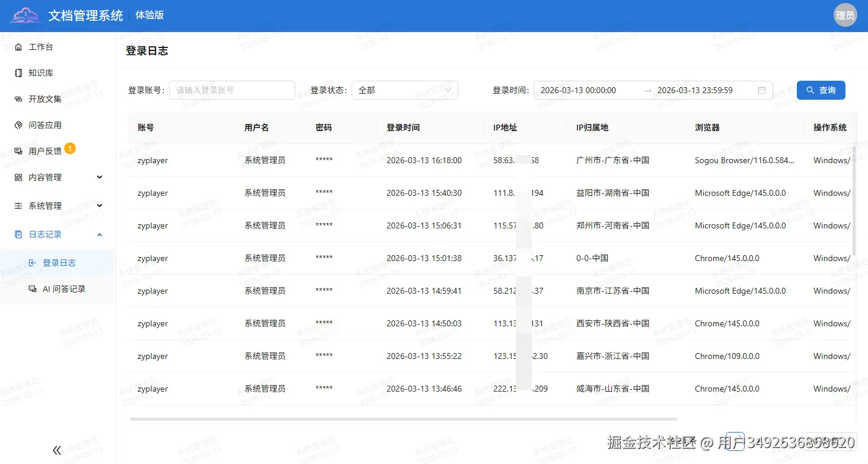Open the 登录状态 dropdown
Viewport: 868px width, 464px height.
coord(405,90)
